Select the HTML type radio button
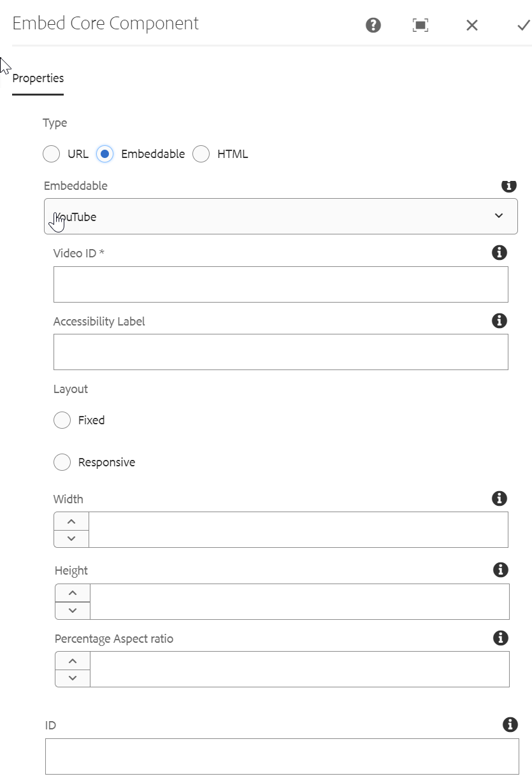This screenshot has width=532, height=781. coord(201,154)
